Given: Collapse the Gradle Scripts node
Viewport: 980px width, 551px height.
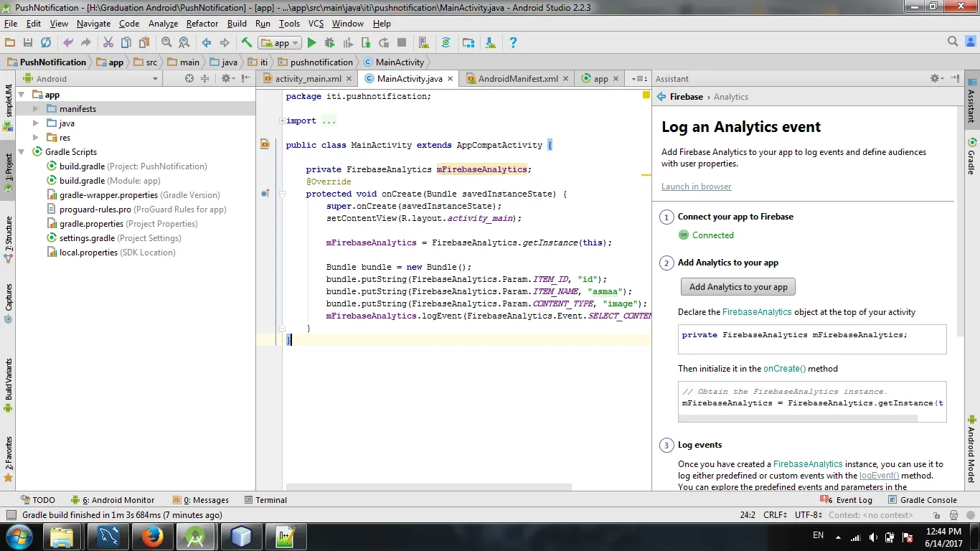Looking at the screenshot, I should point(22,152).
